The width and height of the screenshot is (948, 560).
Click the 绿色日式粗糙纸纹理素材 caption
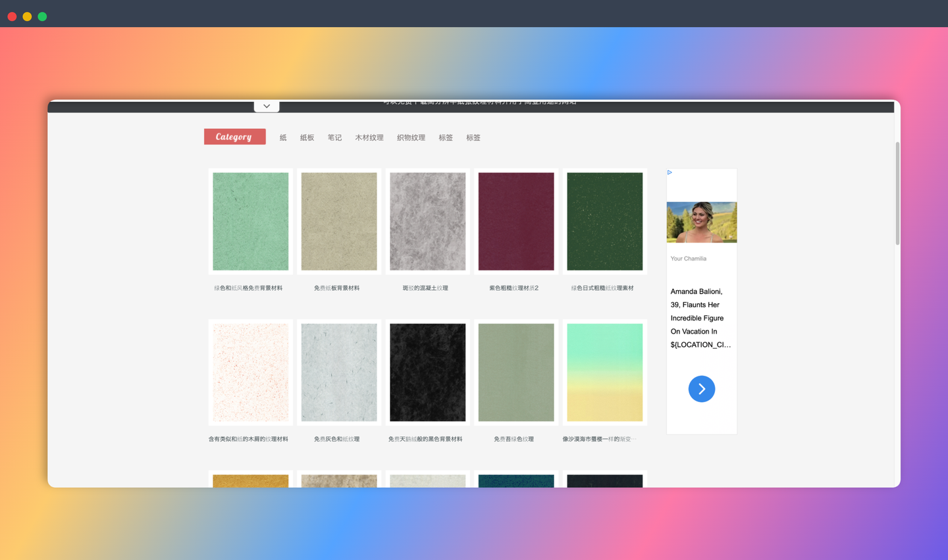(602, 288)
